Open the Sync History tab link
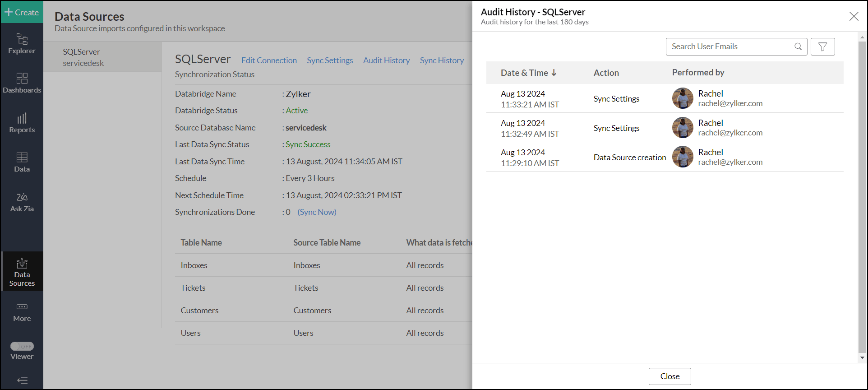 [442, 60]
